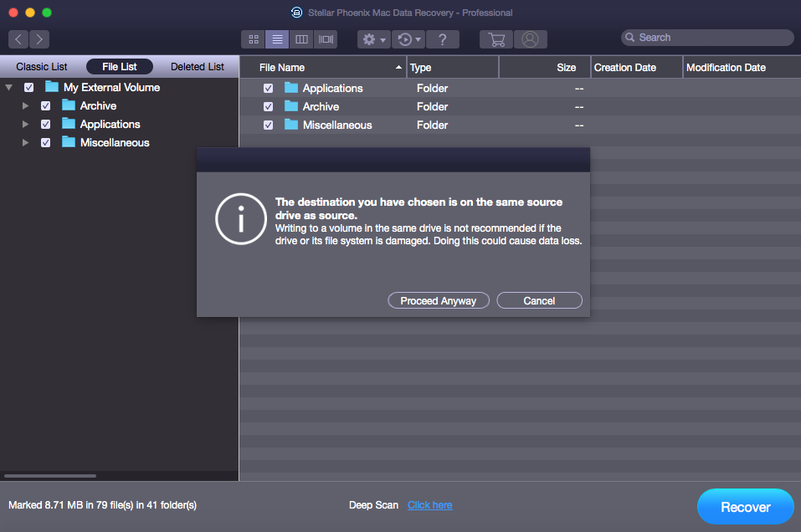This screenshot has height=532, width=801.
Task: Expand the Miscellaneous folder in sidebar
Action: (x=25, y=142)
